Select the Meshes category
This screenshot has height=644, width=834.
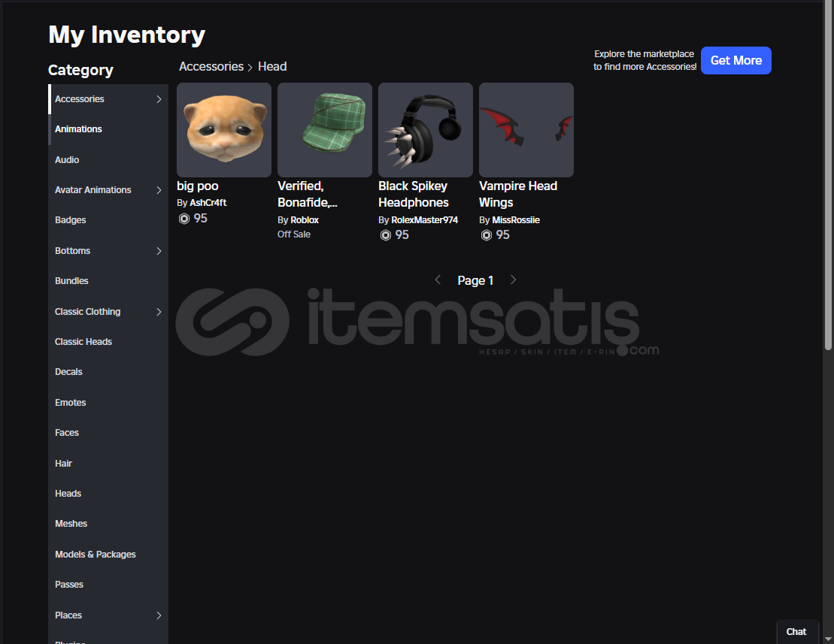pos(108,524)
